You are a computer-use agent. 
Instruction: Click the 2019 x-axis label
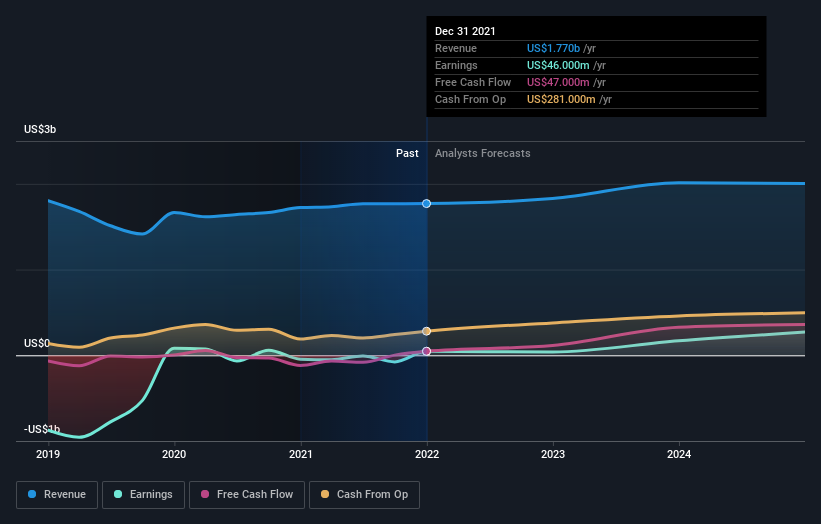[48, 454]
